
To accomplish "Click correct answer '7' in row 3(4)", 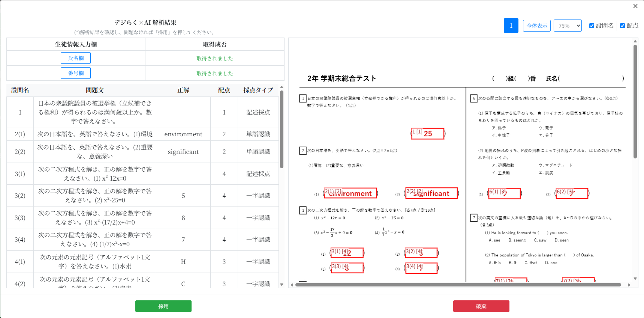I will click(183, 240).
